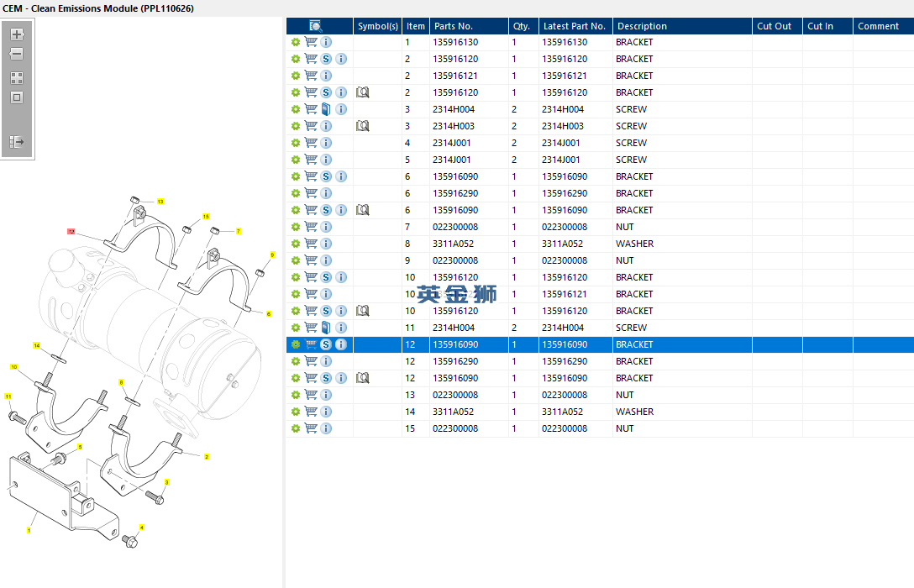
Task: Select callout 14 on the diagram
Action: [x=37, y=345]
